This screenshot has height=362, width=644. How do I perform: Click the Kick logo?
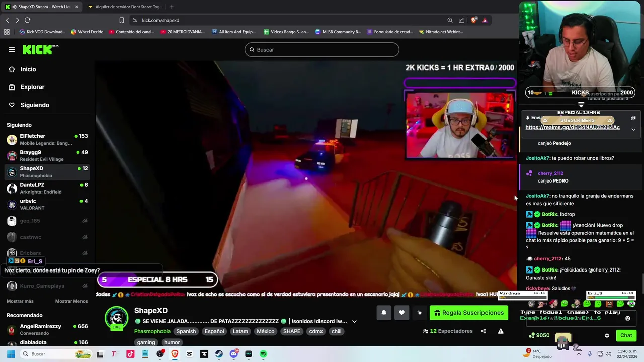tap(40, 49)
